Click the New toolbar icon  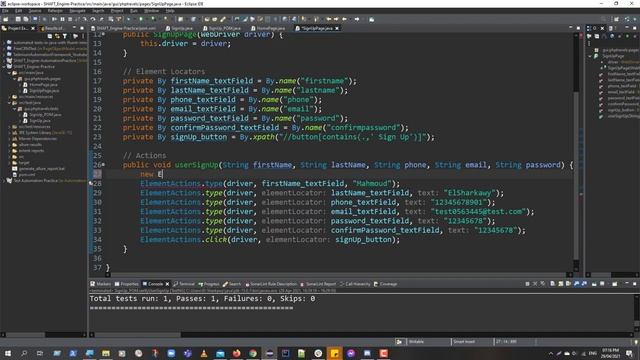point(6,19)
